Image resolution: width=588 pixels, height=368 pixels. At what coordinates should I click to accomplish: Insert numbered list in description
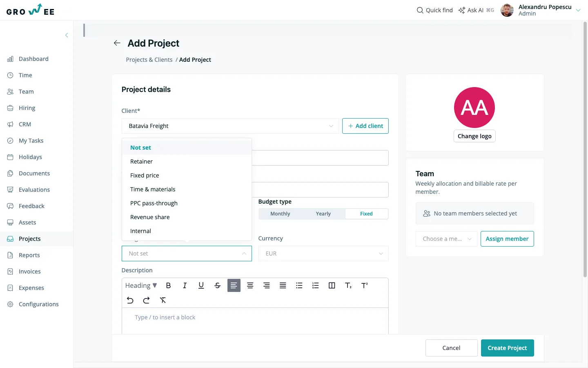coord(315,285)
